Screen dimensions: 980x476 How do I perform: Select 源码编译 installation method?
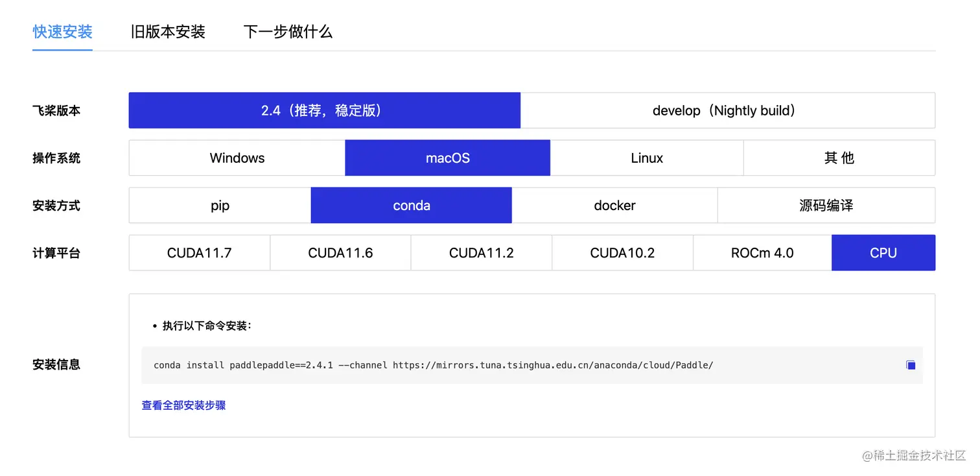(x=826, y=206)
